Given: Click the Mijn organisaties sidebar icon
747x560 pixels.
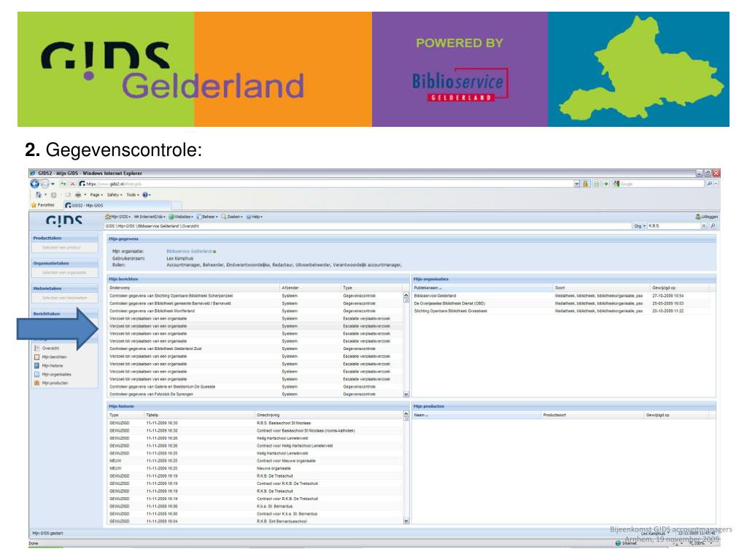Looking at the screenshot, I should [x=36, y=374].
